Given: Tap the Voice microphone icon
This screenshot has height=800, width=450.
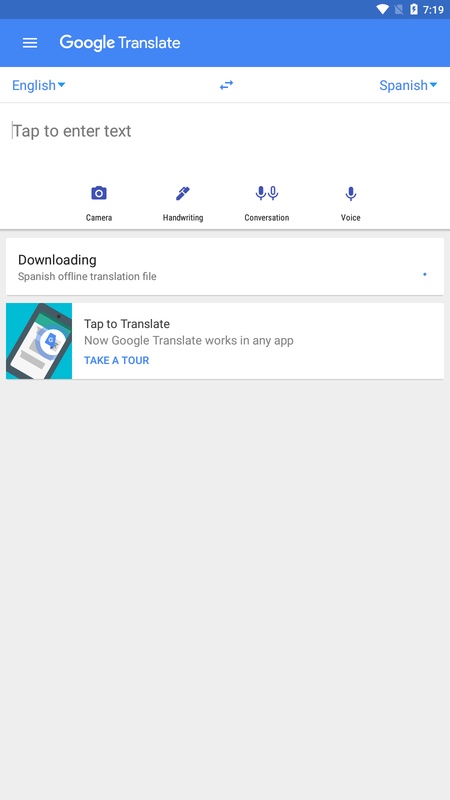Looking at the screenshot, I should tap(351, 194).
